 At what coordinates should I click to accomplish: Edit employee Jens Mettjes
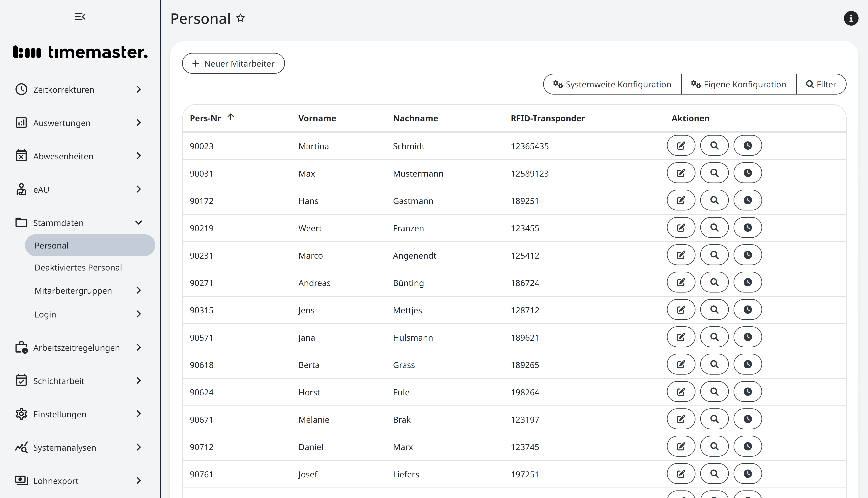[681, 310]
